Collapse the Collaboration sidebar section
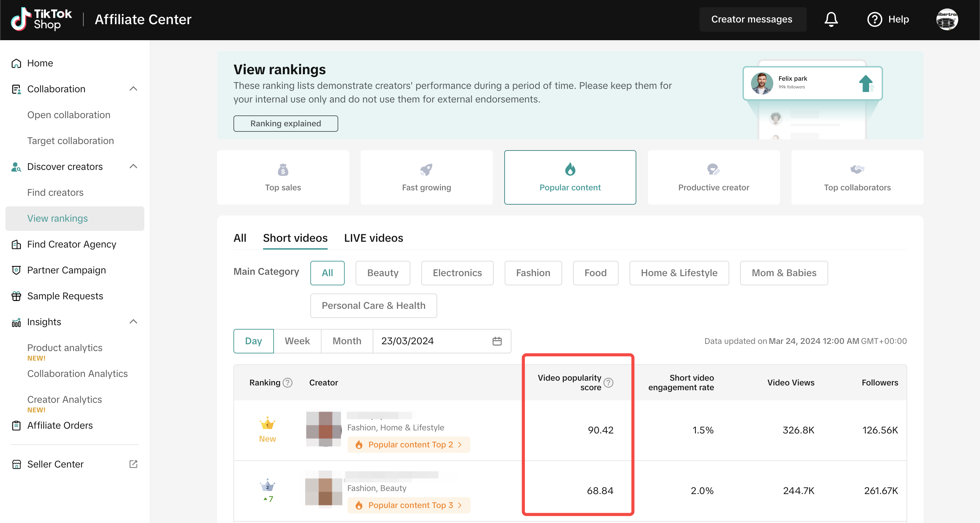 (x=133, y=89)
